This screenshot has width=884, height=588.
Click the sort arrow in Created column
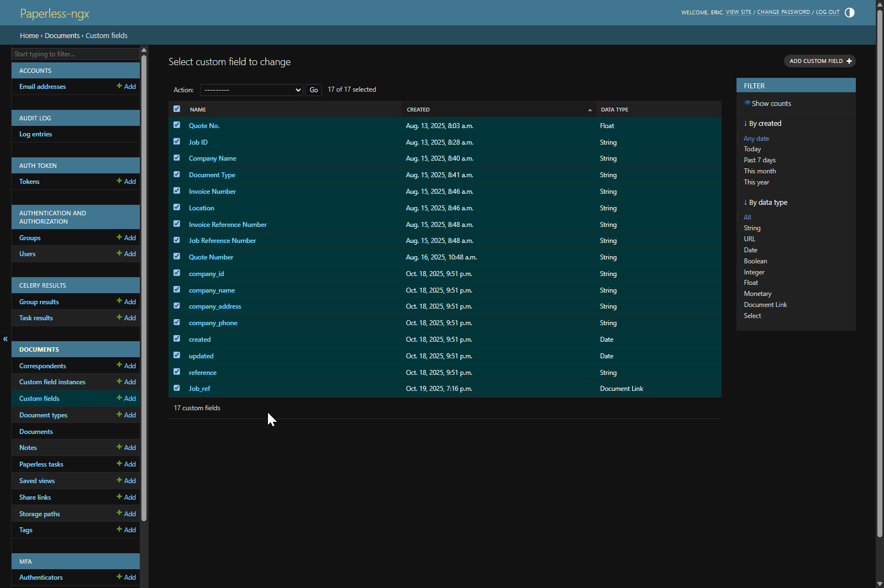point(590,110)
